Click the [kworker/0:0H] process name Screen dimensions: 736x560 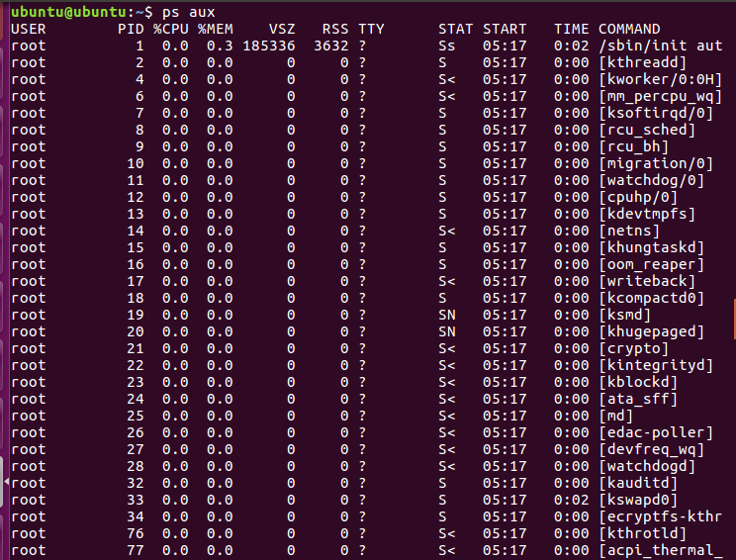(661, 80)
